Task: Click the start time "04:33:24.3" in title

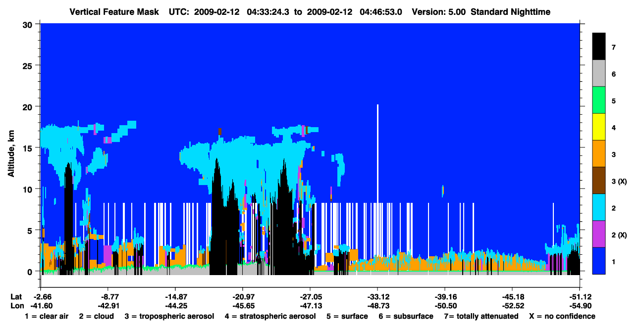Action: point(268,11)
